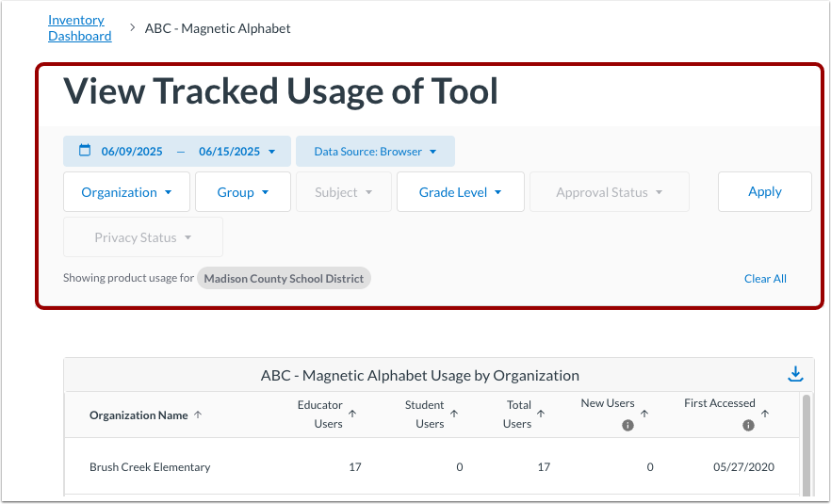Click the First Accessed date 05/27/2020

743,467
